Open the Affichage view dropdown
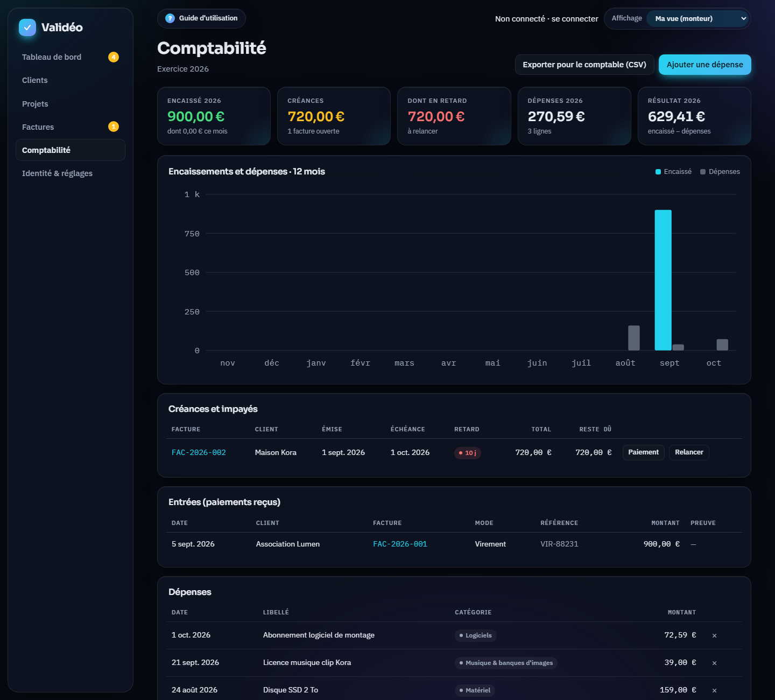This screenshot has width=775, height=700. 698,18
